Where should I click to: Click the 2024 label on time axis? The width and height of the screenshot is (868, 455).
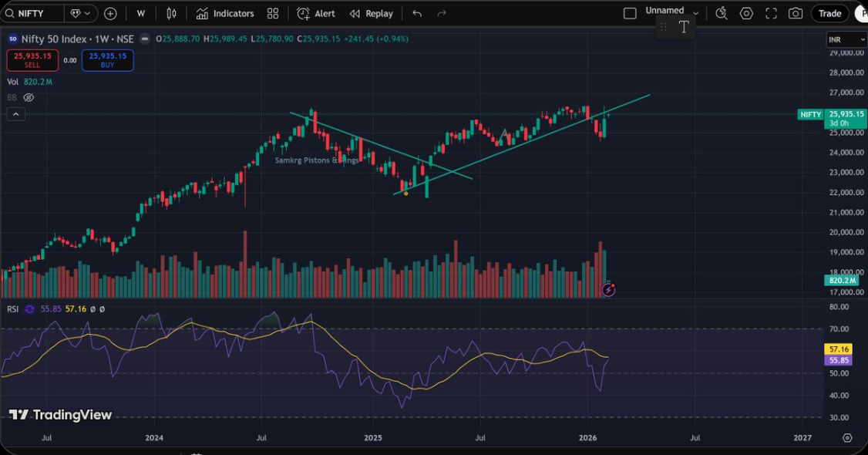click(154, 438)
